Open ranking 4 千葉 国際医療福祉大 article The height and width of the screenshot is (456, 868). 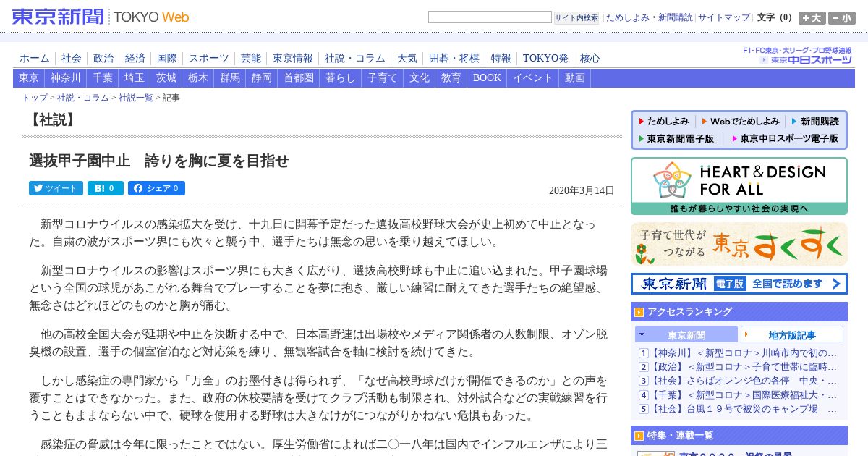[744, 395]
